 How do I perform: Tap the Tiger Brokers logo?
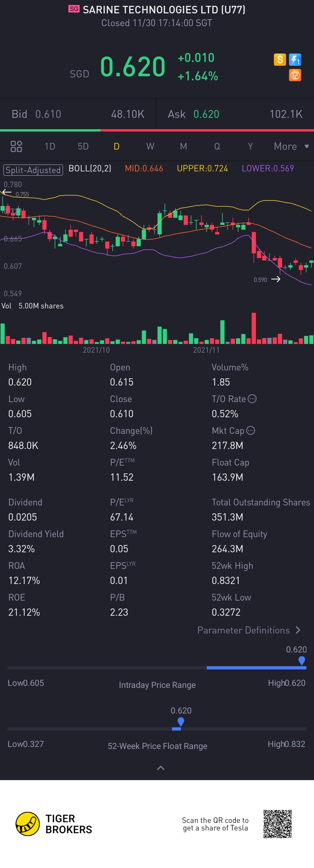click(54, 824)
